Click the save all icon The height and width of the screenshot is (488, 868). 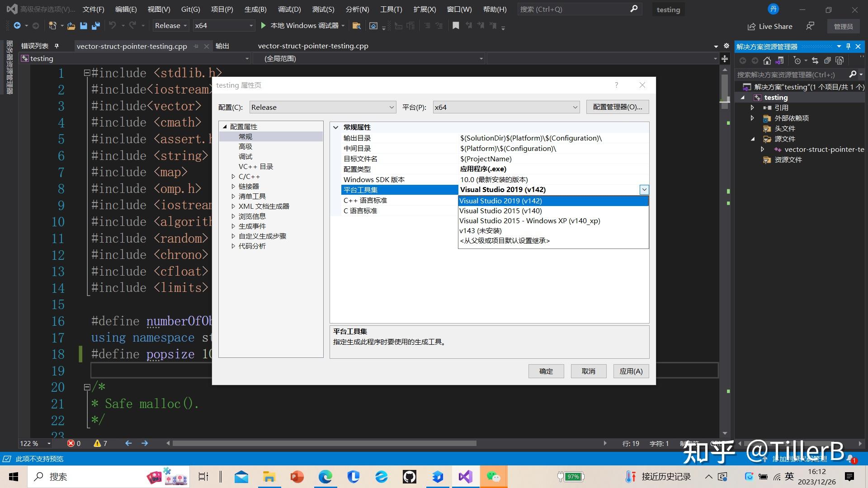coord(95,26)
